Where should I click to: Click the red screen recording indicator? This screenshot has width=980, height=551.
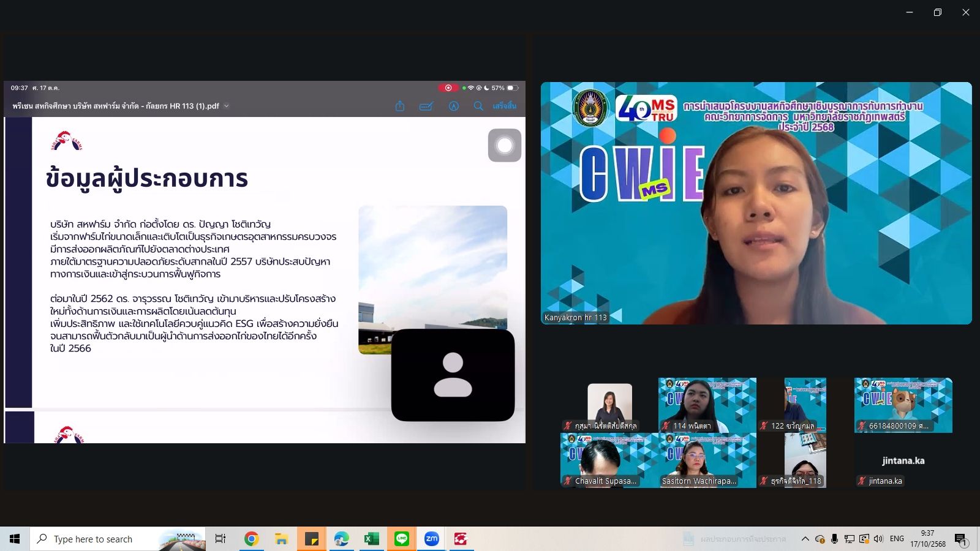coord(448,88)
